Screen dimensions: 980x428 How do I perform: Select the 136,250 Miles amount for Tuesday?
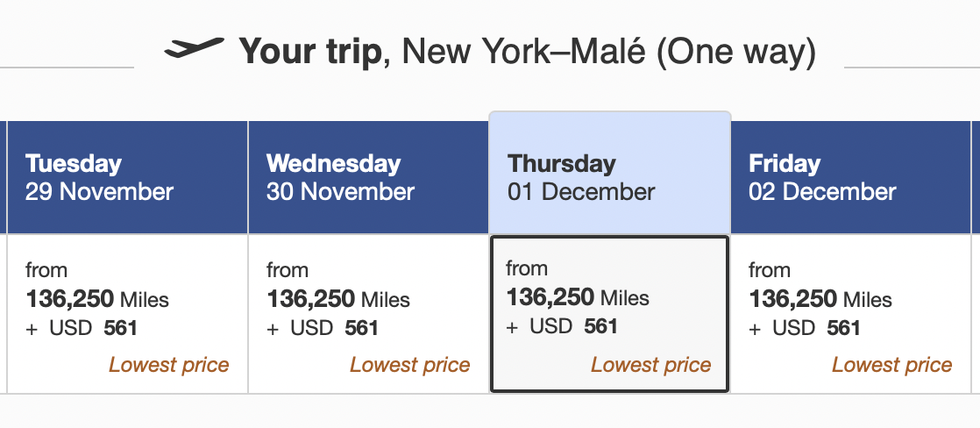97,299
